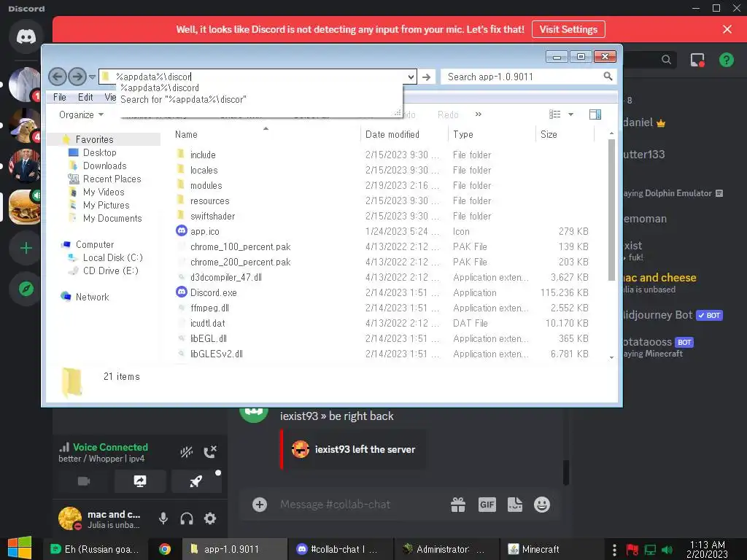Deafen with headphones icon in user panel

186,518
